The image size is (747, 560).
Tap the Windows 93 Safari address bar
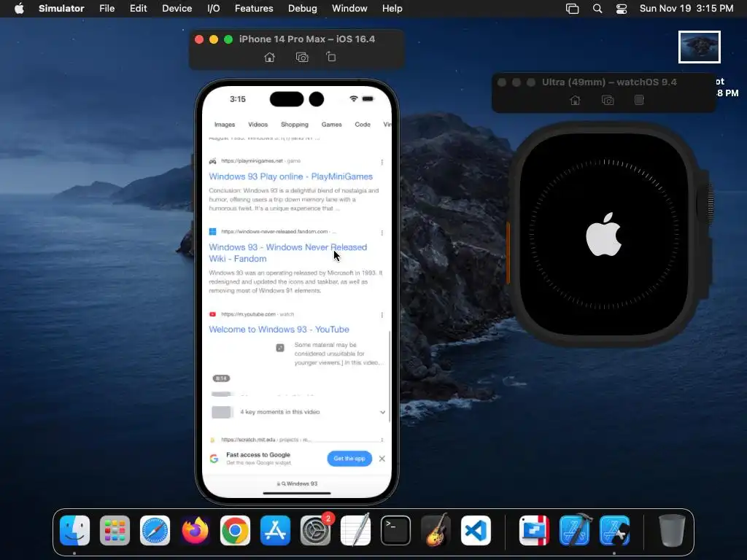(x=297, y=483)
